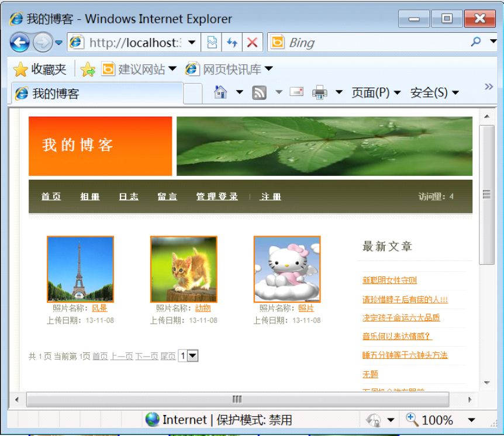Open the Hello Kitty photo thumbnail
This screenshot has width=504, height=436.
[287, 269]
